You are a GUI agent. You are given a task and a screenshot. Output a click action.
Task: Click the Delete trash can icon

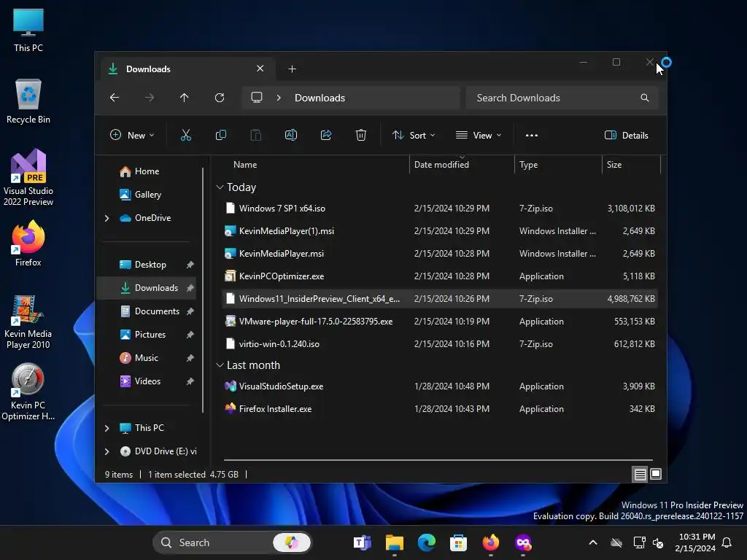click(361, 135)
